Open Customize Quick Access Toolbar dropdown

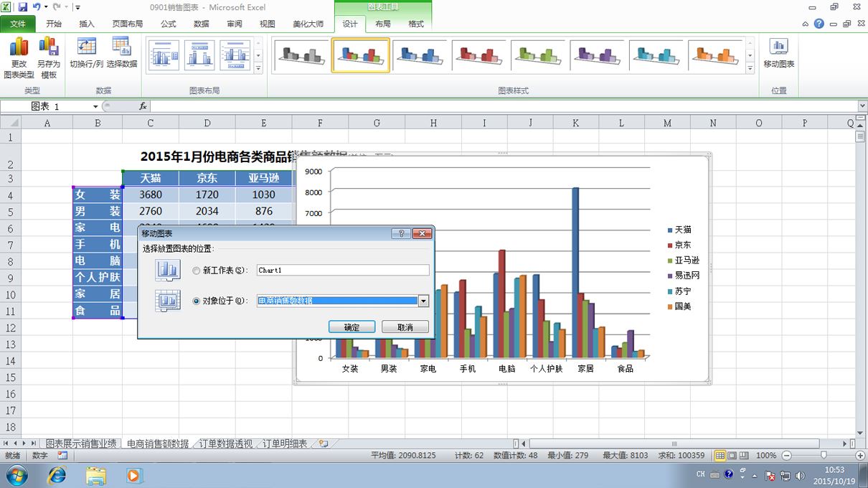[77, 7]
